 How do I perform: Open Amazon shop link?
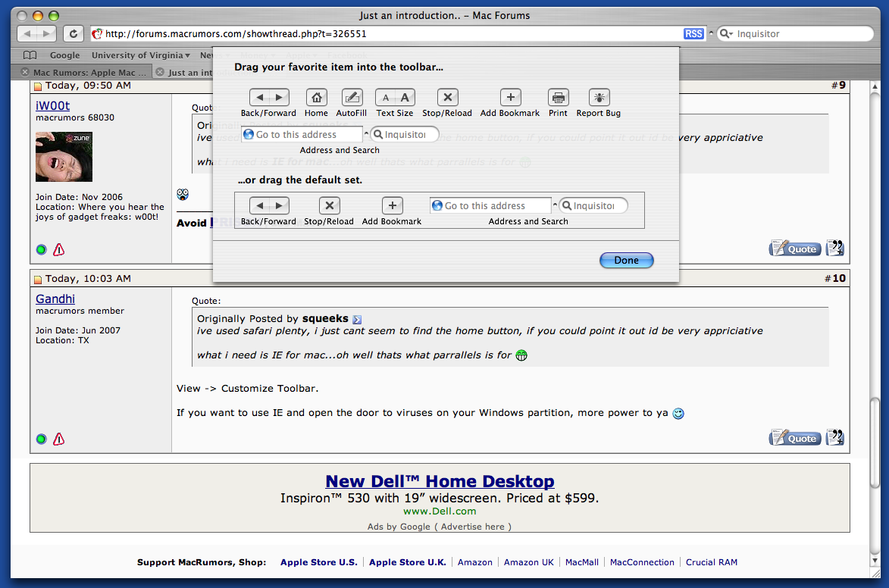[475, 562]
